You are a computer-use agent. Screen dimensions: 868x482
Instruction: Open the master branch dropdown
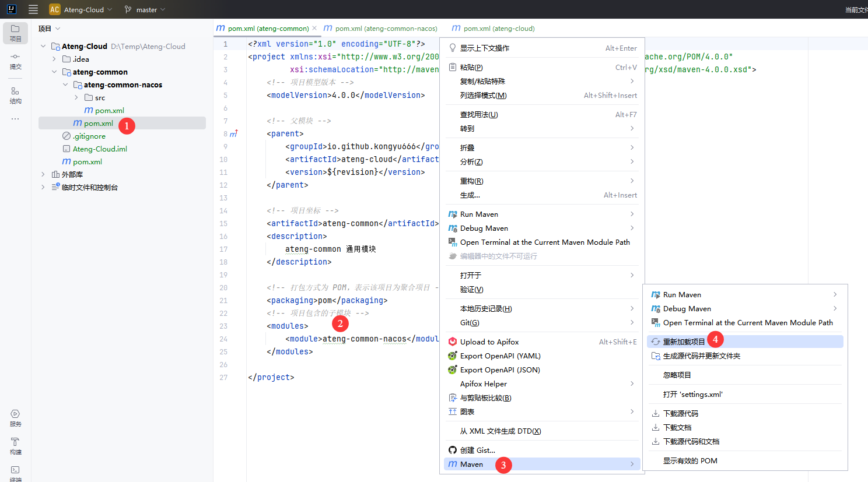pos(146,9)
